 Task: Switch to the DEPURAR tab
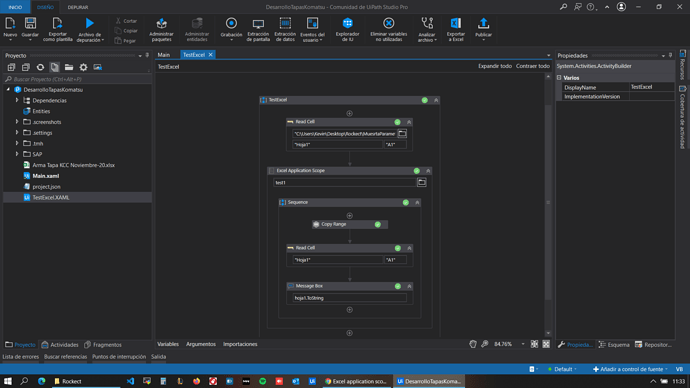pyautogui.click(x=78, y=7)
